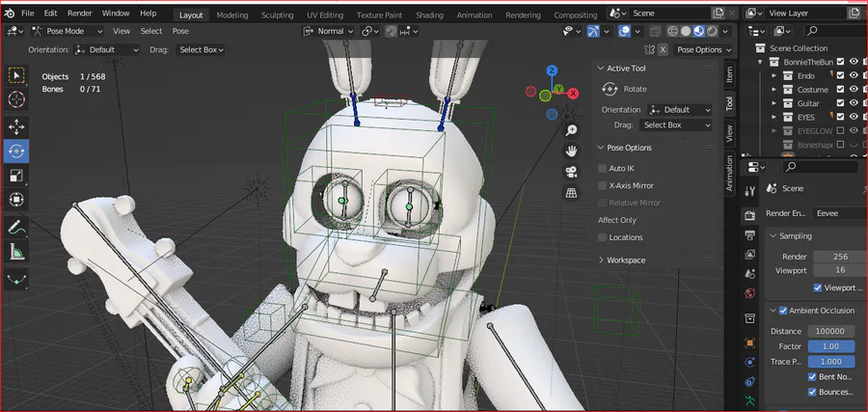The image size is (868, 412).
Task: Open the Object Data armature properties icon
Action: pos(749,400)
